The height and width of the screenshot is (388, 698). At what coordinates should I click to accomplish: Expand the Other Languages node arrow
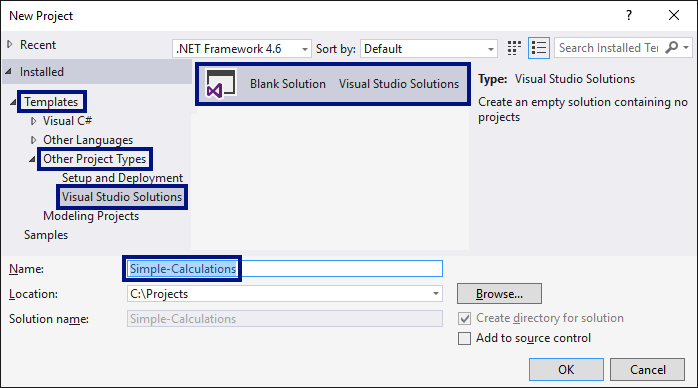[x=33, y=140]
